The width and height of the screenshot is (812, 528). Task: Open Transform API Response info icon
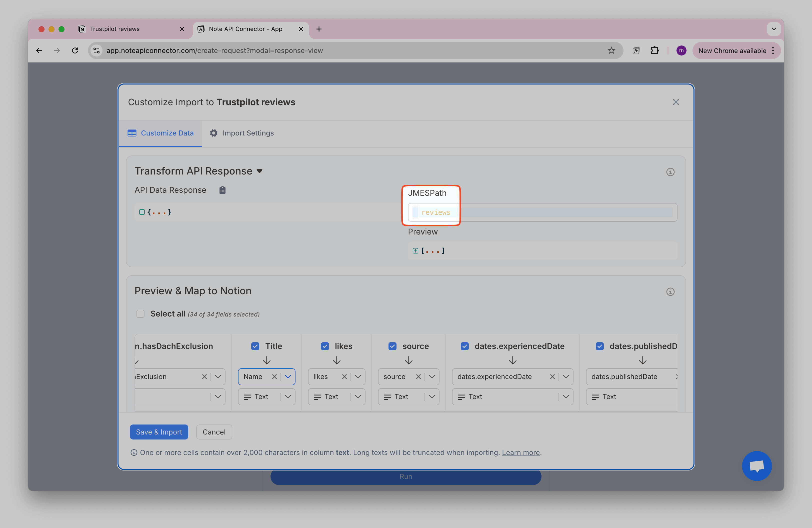pyautogui.click(x=670, y=172)
